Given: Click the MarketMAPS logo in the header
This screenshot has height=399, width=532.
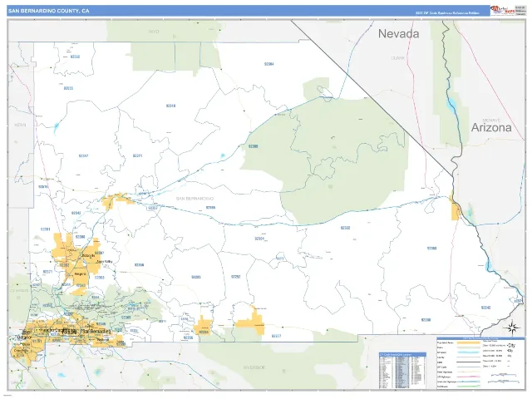Looking at the screenshot, I should (x=502, y=10).
